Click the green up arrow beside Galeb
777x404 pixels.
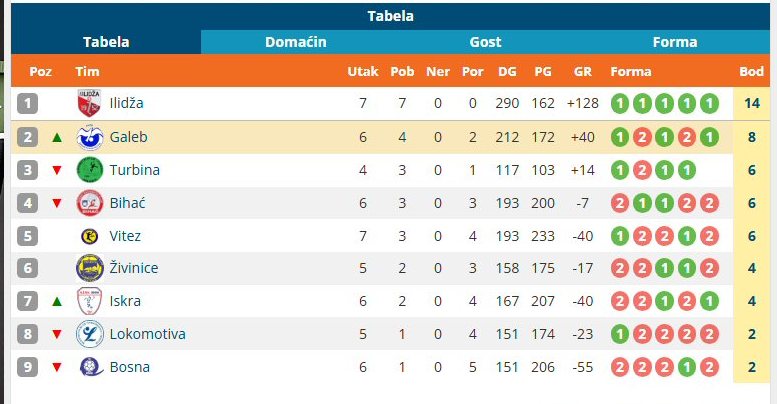(57, 137)
